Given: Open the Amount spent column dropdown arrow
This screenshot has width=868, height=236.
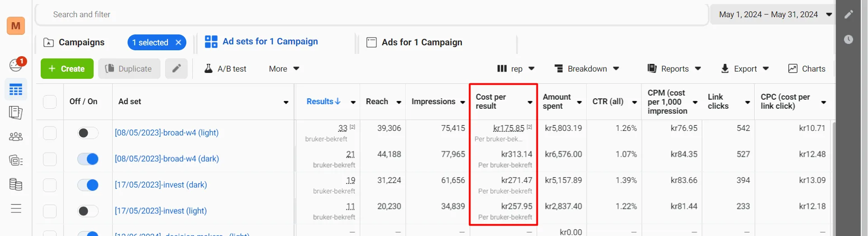Looking at the screenshot, I should coord(579,102).
